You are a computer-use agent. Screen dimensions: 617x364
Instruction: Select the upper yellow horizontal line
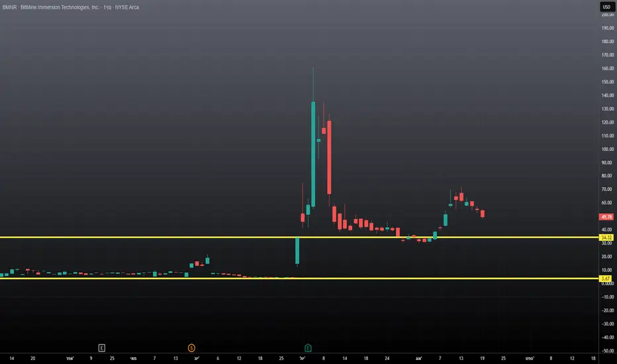[x=299, y=238]
